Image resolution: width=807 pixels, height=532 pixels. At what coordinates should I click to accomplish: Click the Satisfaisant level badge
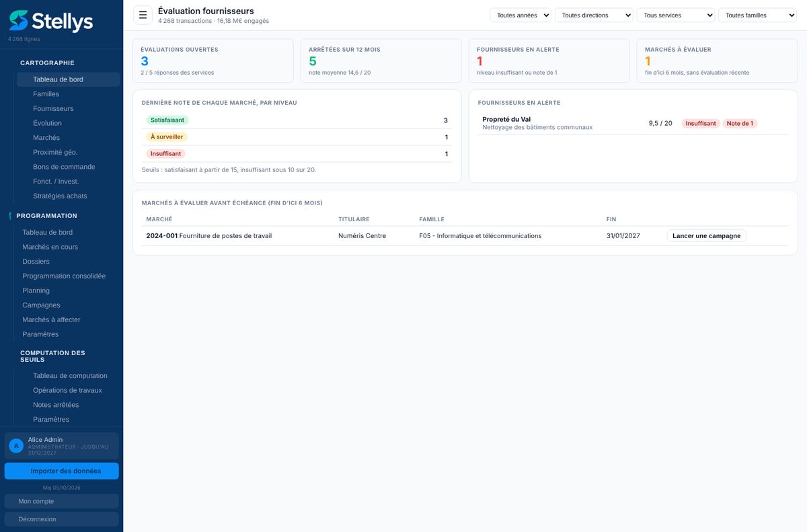pyautogui.click(x=167, y=120)
